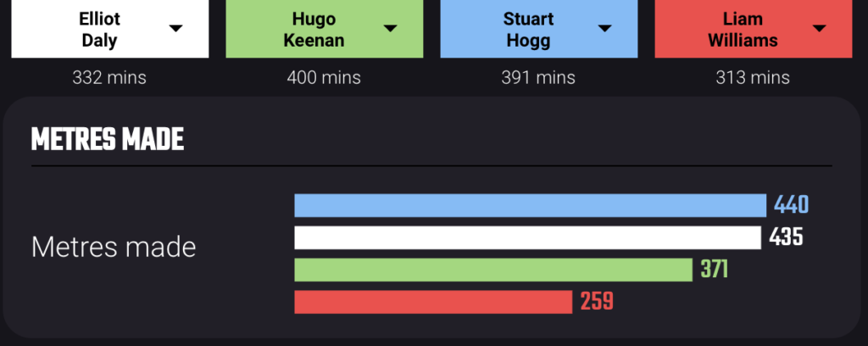Select the white Elliot Daly metres bar
Viewport: 868px width, 346px height.
click(x=527, y=237)
